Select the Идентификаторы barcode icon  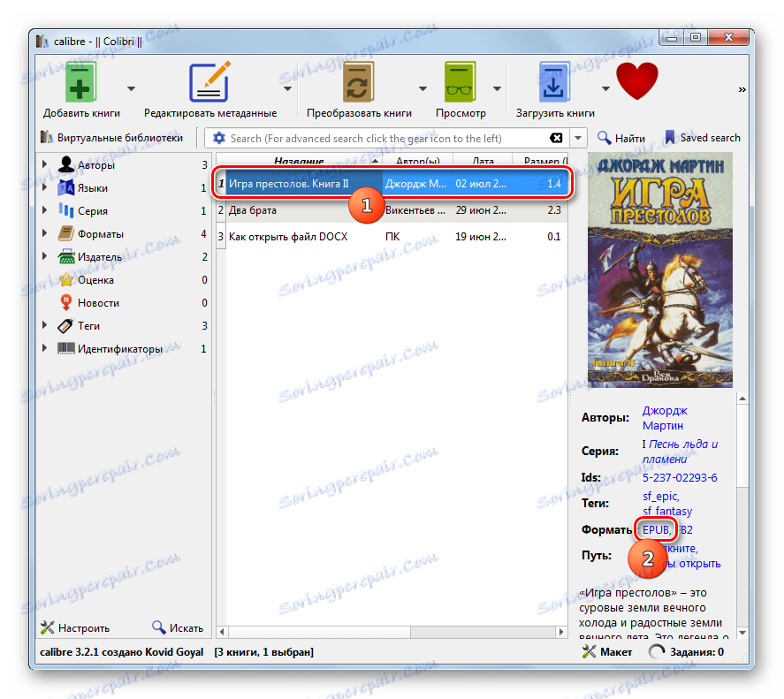[x=66, y=348]
